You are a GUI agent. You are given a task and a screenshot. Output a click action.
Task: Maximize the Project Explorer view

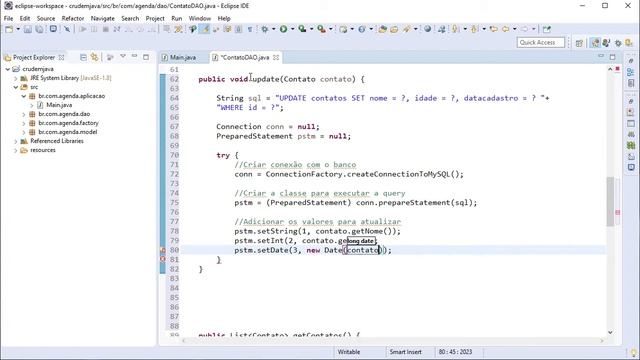click(x=146, y=57)
